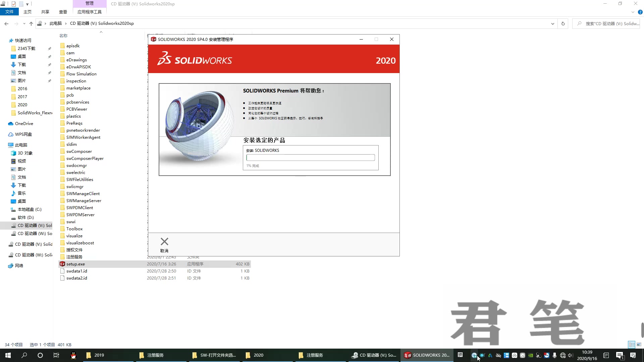The height and width of the screenshot is (362, 644).
Task: Switch to the 查看 ribbon tab
Action: [63, 11]
